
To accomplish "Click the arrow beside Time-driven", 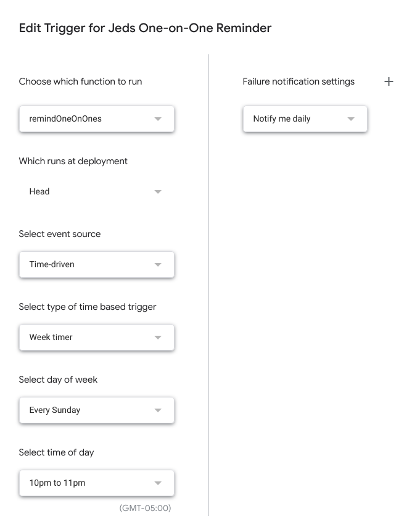I will tap(158, 265).
